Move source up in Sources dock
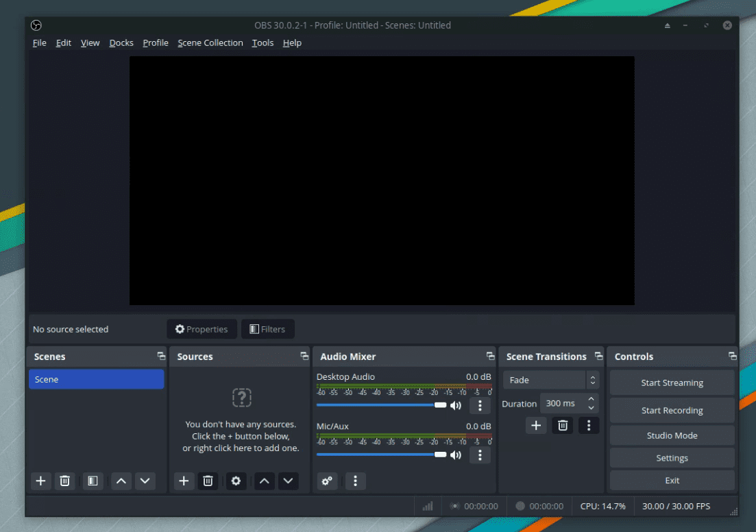Screen dimensions: 756x532 tap(264, 481)
